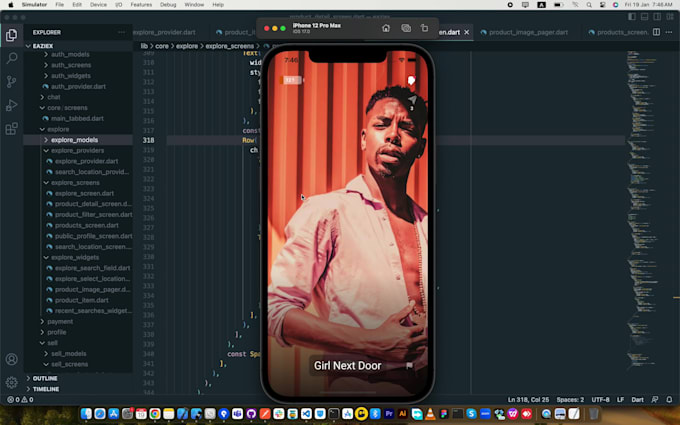Image resolution: width=680 pixels, height=425 pixels.
Task: Open the Features menu in menu bar
Action: 141,5
